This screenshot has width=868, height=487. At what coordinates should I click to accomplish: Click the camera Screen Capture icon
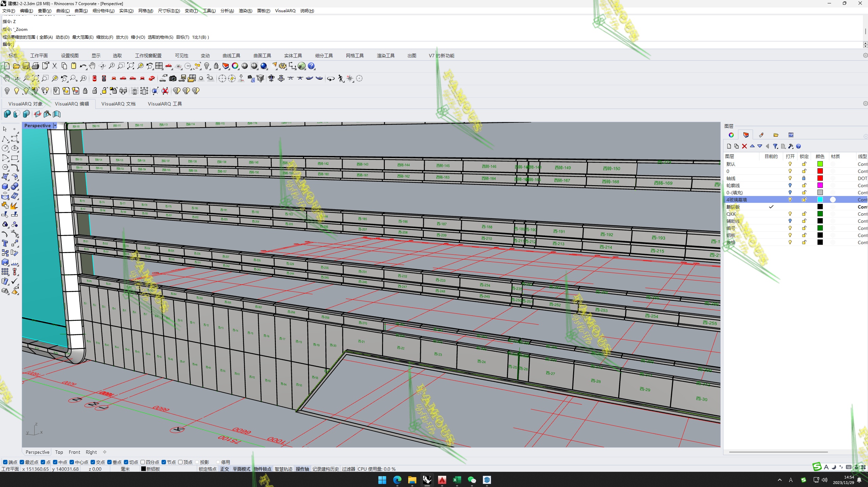(173, 78)
